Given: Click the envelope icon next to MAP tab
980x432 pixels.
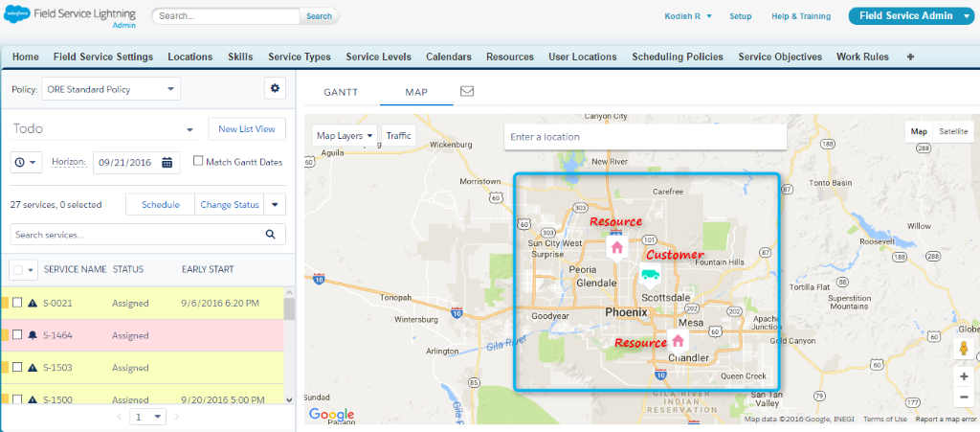Looking at the screenshot, I should [467, 91].
